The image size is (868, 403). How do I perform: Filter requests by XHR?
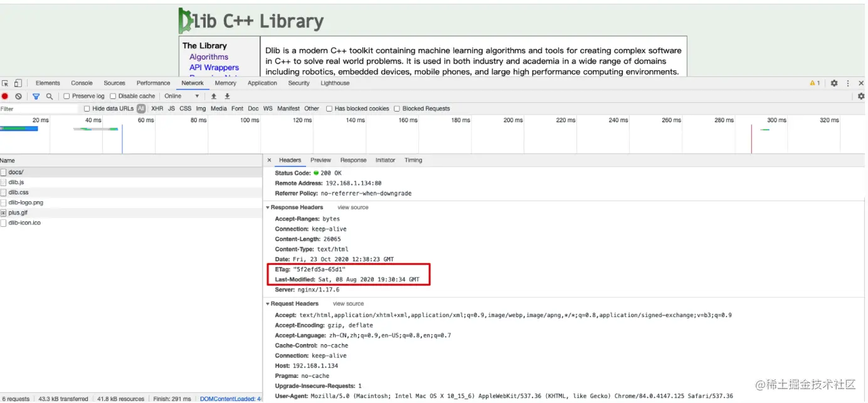(x=157, y=109)
